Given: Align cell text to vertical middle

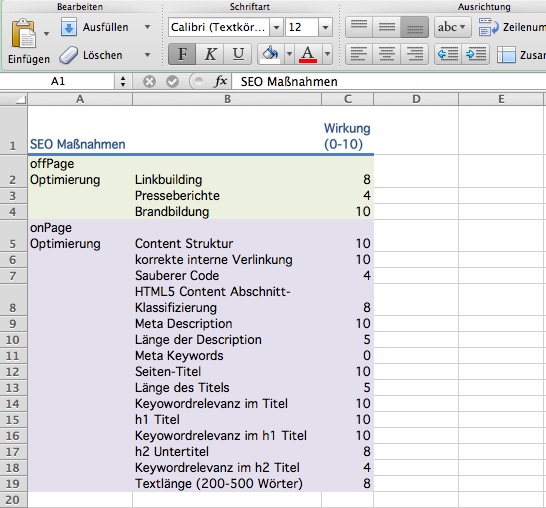Looking at the screenshot, I should (x=387, y=27).
